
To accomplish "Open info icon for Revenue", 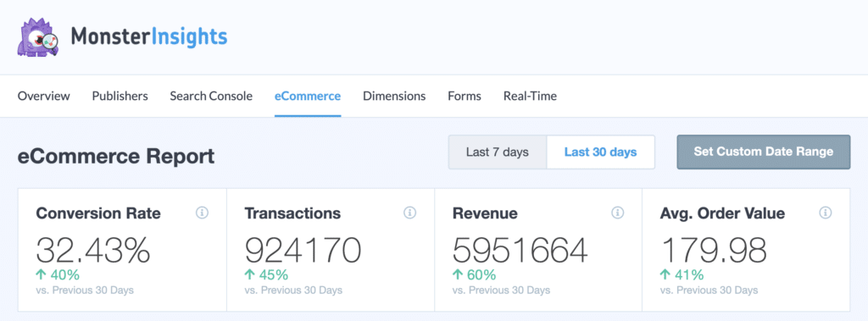I will tap(617, 213).
